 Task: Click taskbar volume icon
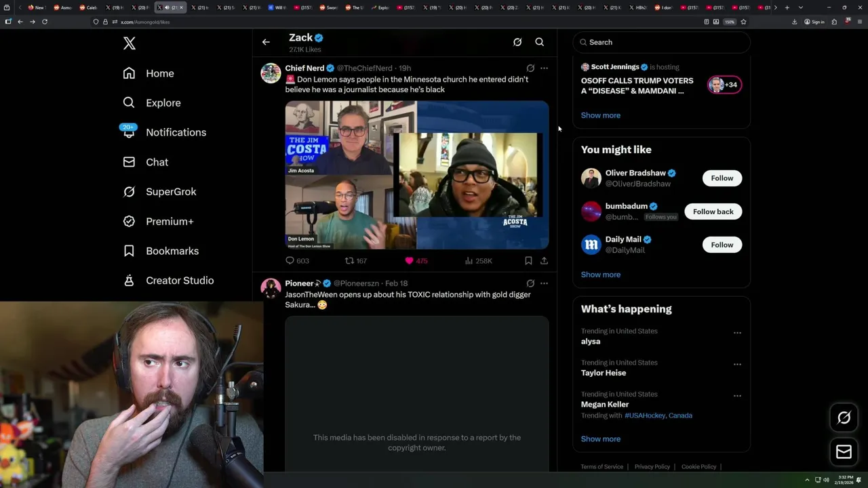tap(826, 480)
